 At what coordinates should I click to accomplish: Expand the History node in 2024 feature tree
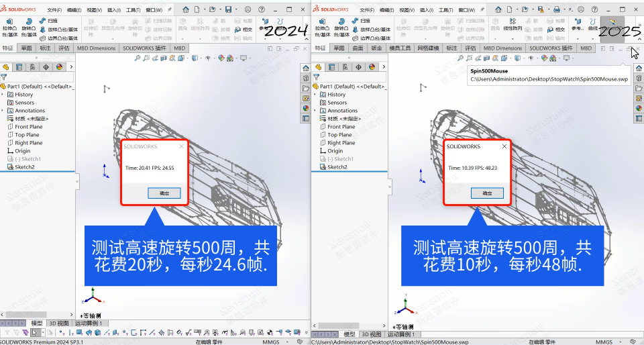3,95
